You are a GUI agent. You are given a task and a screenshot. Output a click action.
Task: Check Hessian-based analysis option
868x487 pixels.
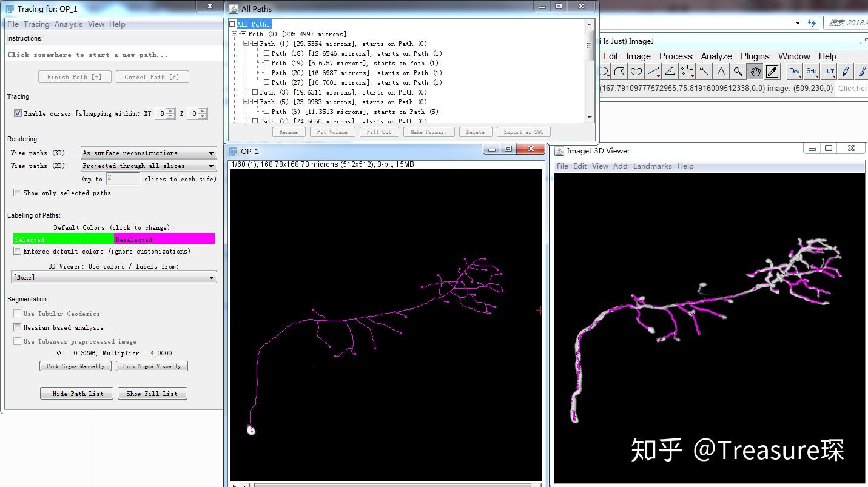[x=18, y=327]
